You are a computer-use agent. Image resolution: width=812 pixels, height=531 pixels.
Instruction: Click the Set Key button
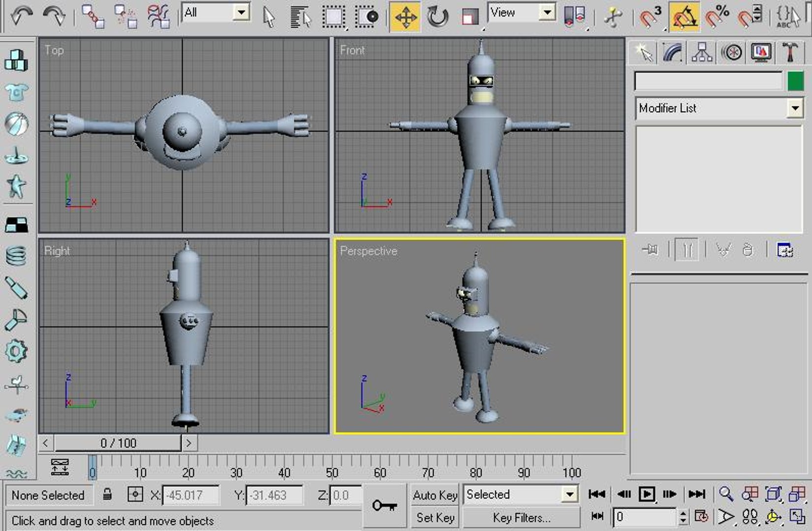pyautogui.click(x=435, y=518)
